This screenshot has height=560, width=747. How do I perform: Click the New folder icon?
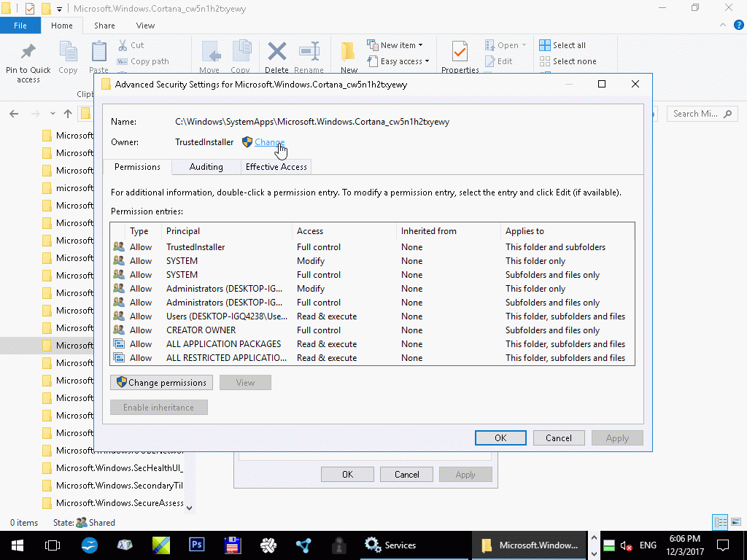[x=348, y=52]
